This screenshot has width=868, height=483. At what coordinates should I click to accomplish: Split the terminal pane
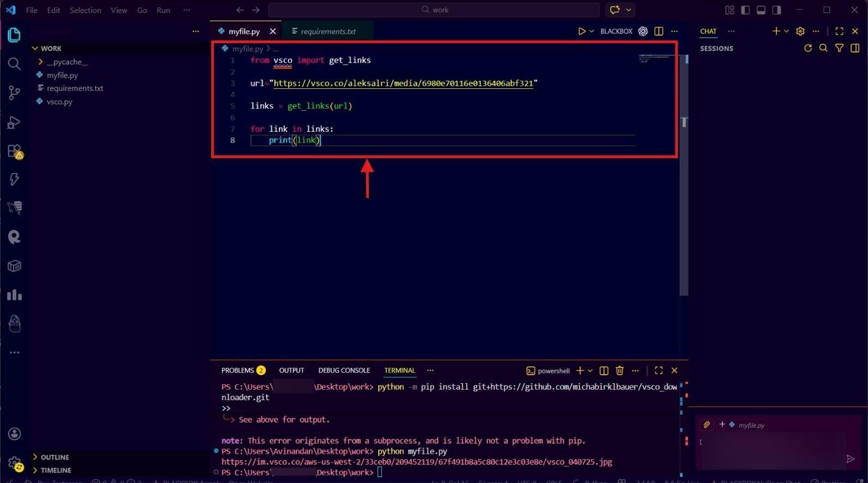pos(604,371)
